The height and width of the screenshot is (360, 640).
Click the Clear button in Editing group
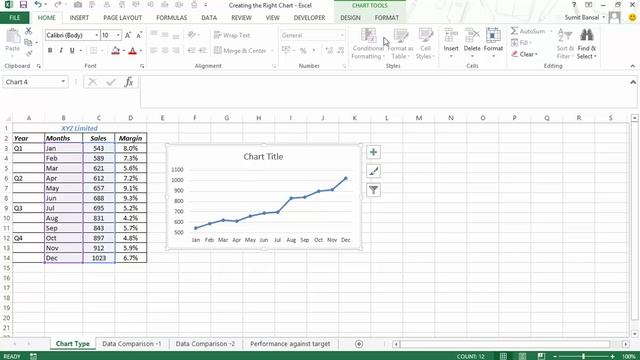(525, 54)
